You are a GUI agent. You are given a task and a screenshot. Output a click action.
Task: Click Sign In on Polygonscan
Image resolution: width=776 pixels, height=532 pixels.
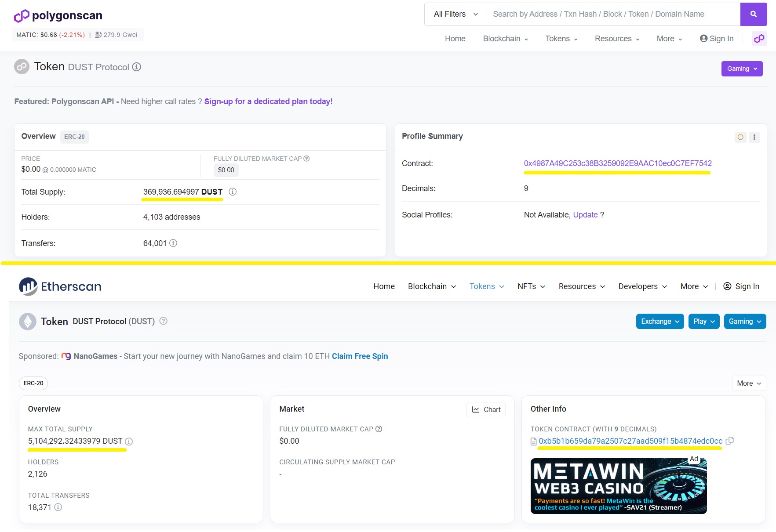(x=717, y=39)
